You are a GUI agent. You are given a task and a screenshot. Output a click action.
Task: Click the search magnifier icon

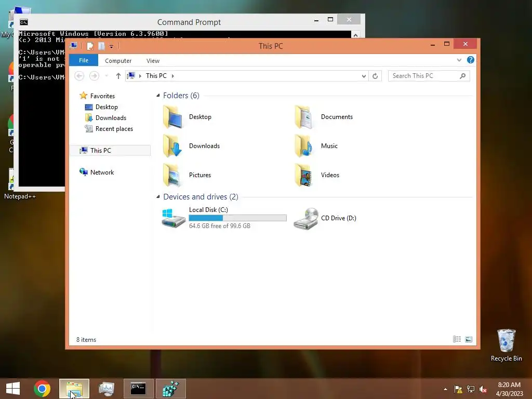tap(462, 76)
